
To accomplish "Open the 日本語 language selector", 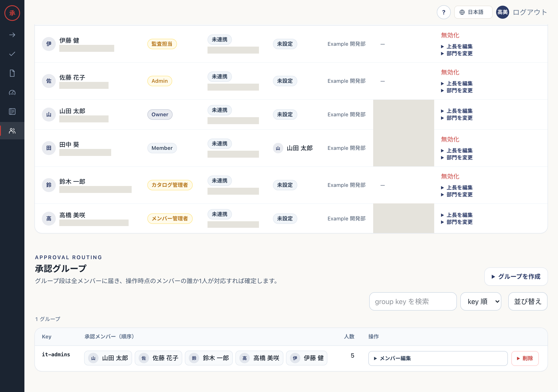I will point(473,12).
